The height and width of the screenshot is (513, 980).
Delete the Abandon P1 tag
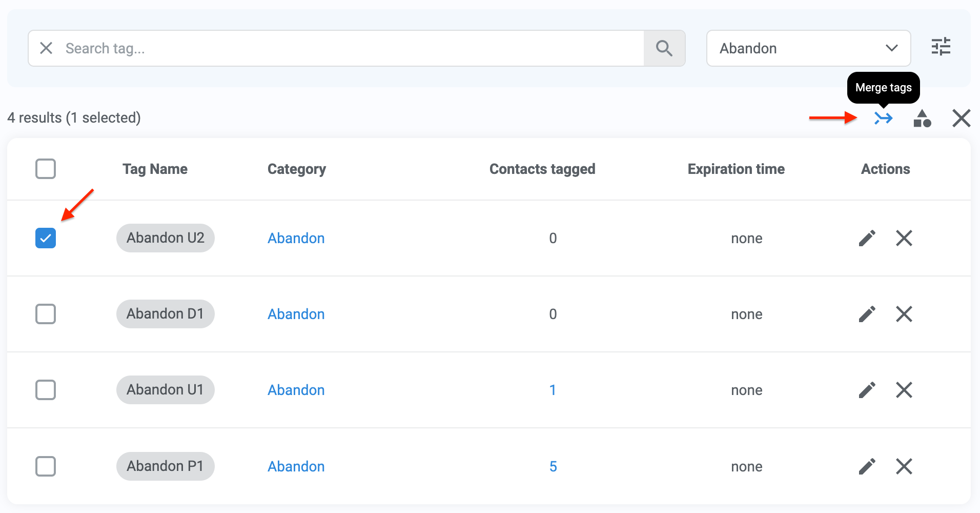pyautogui.click(x=904, y=466)
